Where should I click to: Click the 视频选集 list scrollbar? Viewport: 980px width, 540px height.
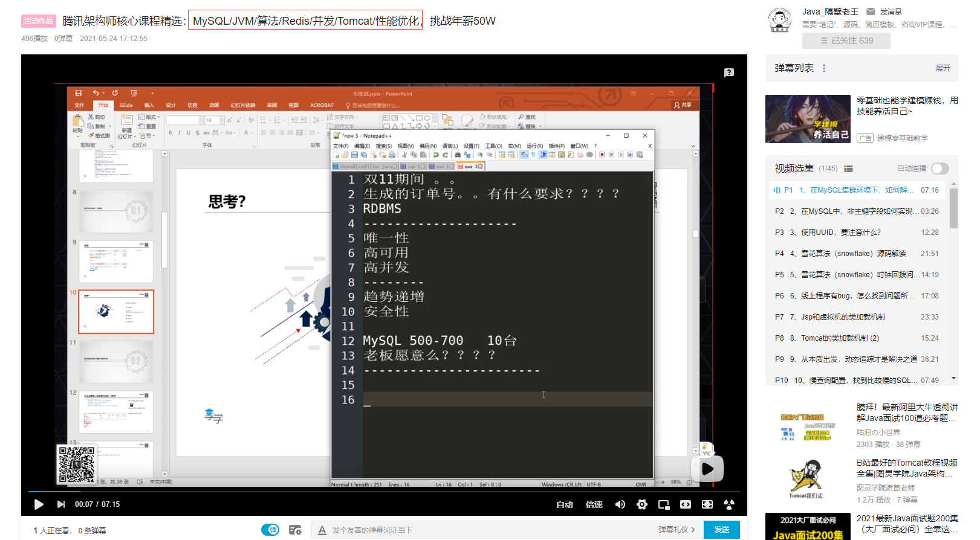tap(953, 208)
